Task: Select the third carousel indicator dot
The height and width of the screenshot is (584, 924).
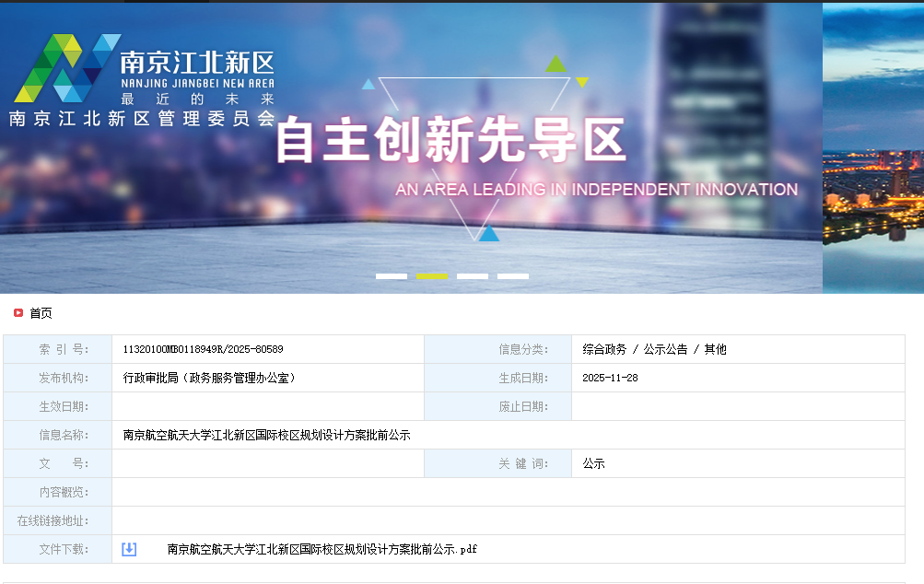Action: 472,275
